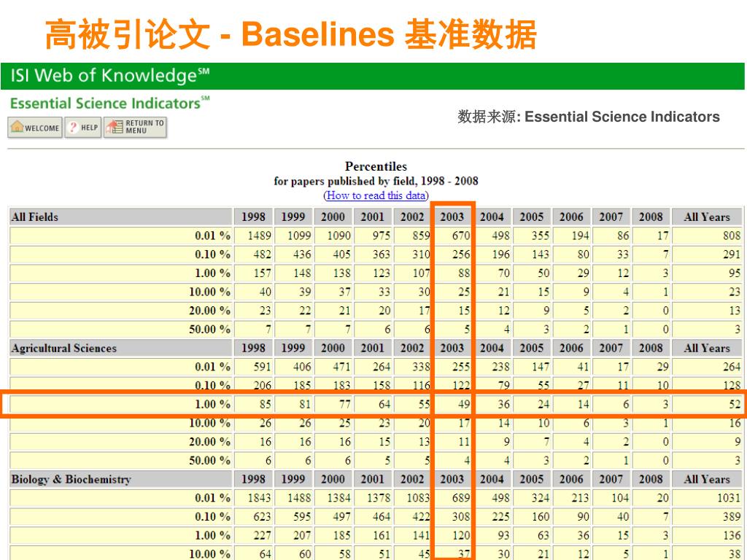
Task: Click the 2008 header in Agricultural Sciences row
Action: point(651,348)
